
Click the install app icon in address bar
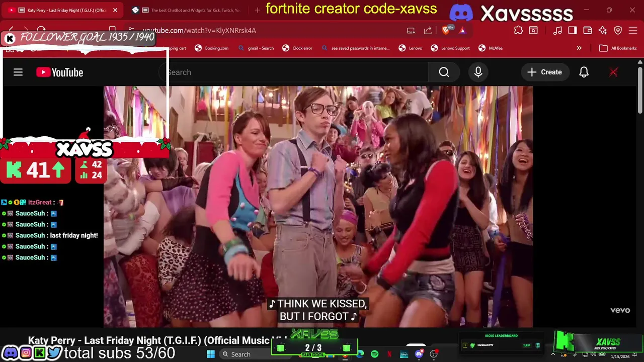[x=411, y=31]
